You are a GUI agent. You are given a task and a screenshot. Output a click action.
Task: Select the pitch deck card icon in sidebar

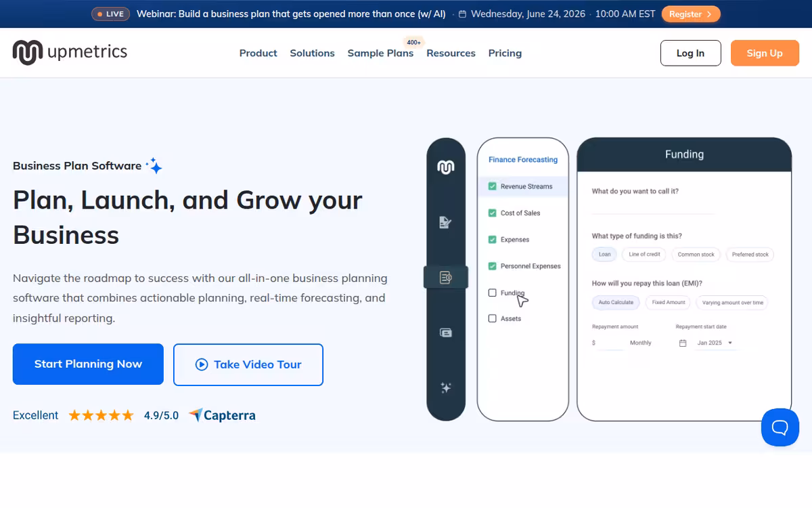445,333
